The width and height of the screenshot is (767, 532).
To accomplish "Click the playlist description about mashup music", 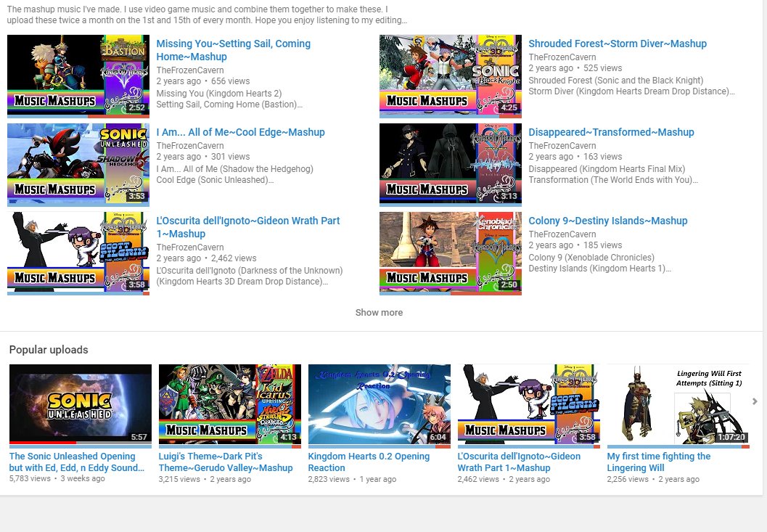I will pos(207,15).
